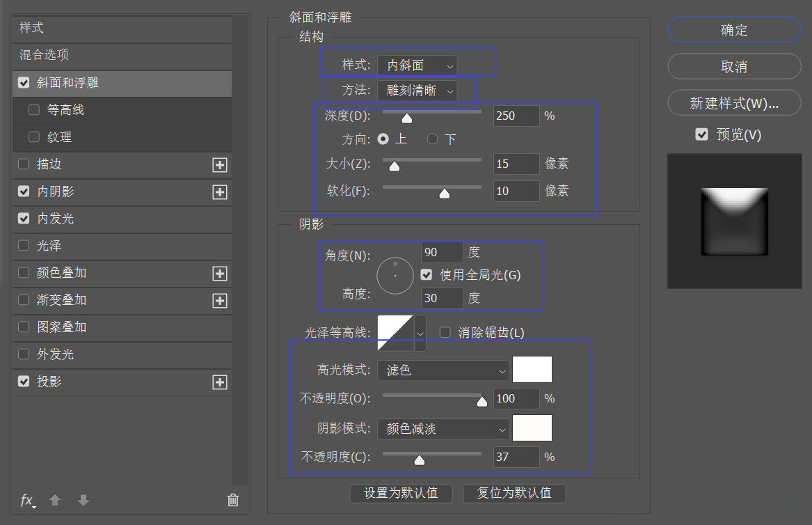Click the white highlight mode color swatch

coord(532,369)
